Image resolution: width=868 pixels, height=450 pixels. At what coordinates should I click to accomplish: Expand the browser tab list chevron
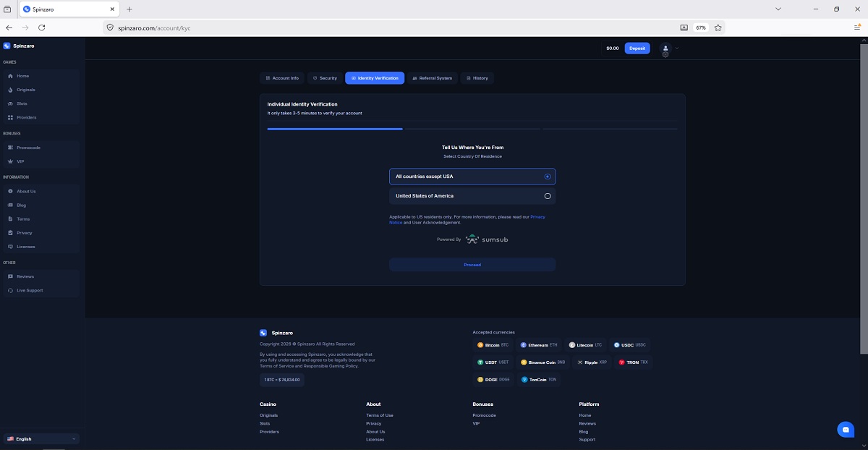778,9
